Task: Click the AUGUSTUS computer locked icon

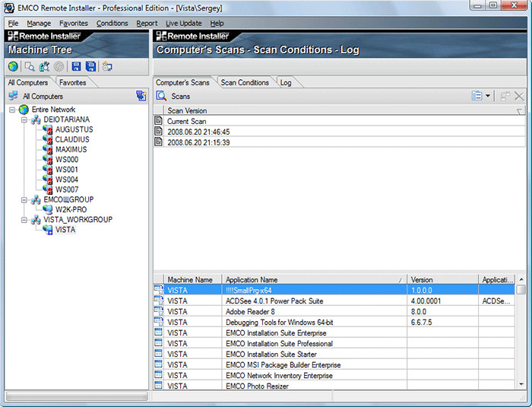Action: [x=48, y=129]
